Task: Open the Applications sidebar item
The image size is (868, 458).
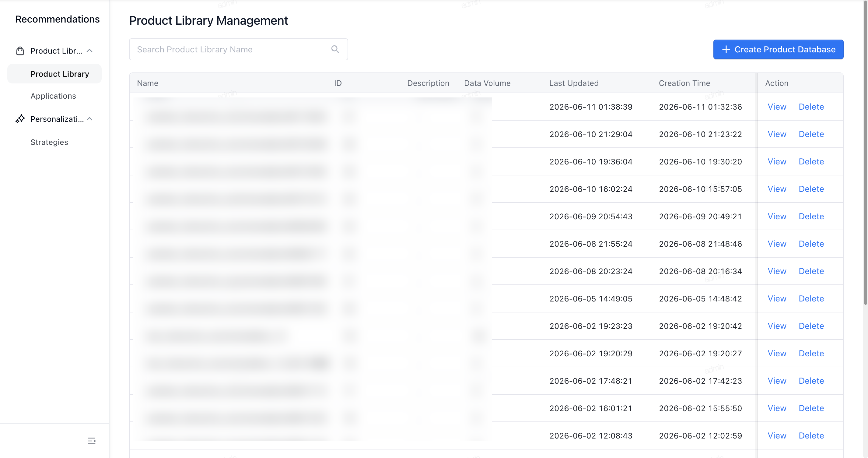Action: [53, 96]
